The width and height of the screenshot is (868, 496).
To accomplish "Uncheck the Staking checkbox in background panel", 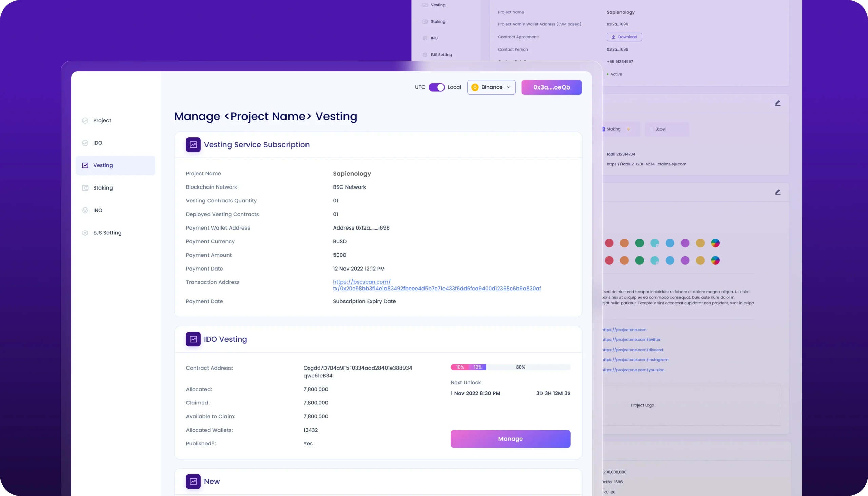I will 603,129.
